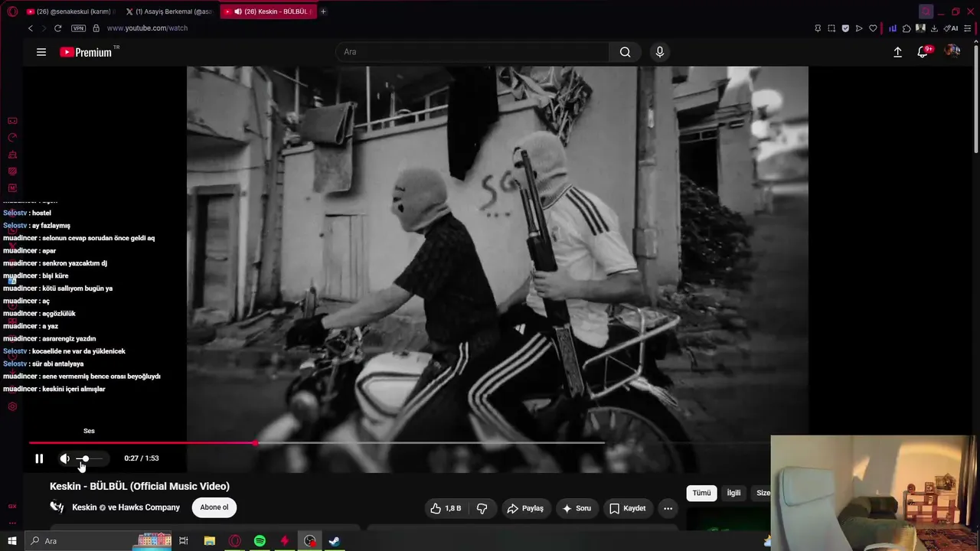Open the Opera sidebar settings gear
Image resolution: width=980 pixels, height=551 pixels.
[x=12, y=406]
